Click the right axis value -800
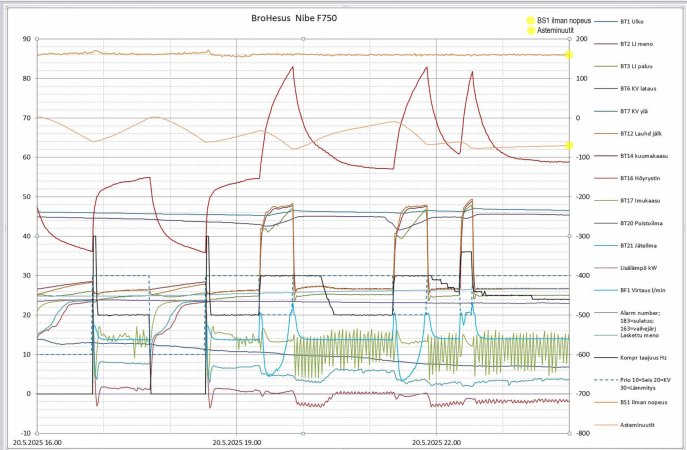The height and width of the screenshot is (450, 687). click(582, 433)
